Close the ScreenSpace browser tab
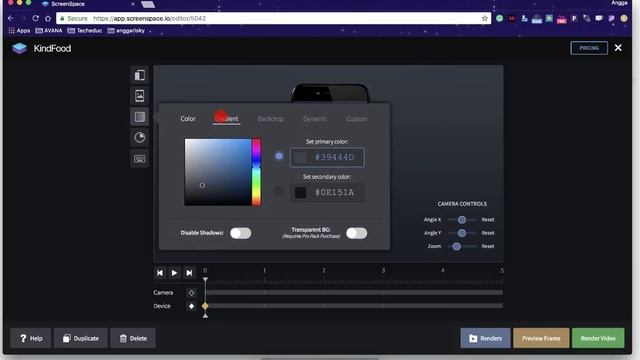This screenshot has width=640, height=360. click(x=133, y=4)
